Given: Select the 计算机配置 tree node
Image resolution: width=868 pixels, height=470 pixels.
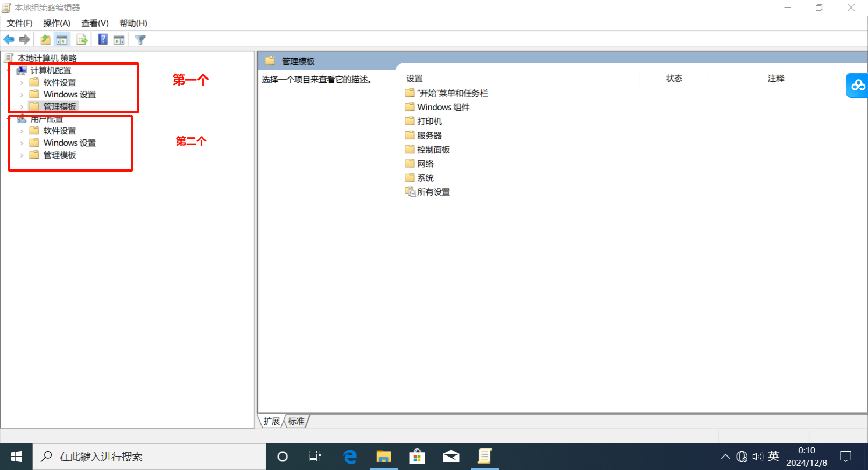Looking at the screenshot, I should click(51, 70).
